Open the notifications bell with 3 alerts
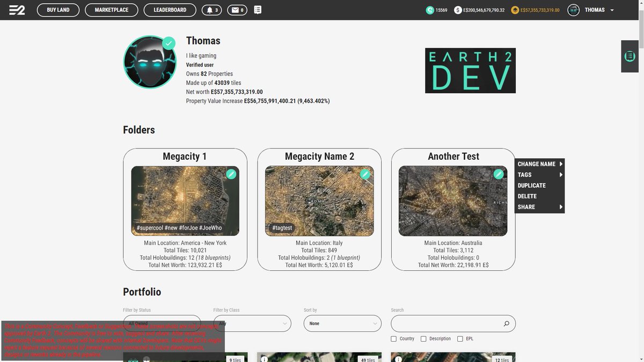Screen dimensions: 644x362 (211, 10)
